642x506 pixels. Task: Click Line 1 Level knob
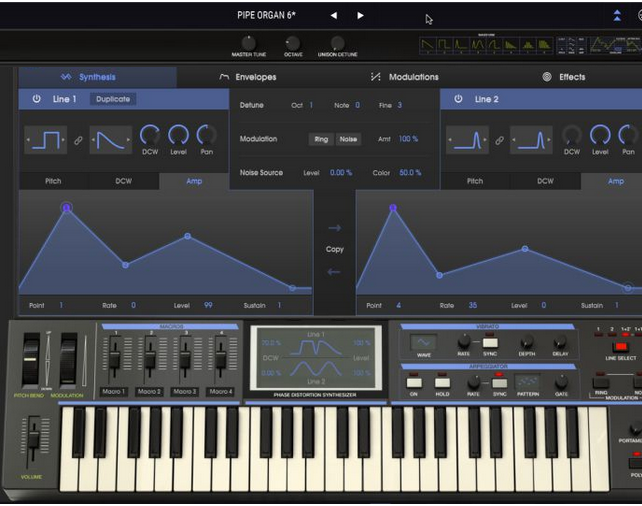179,135
